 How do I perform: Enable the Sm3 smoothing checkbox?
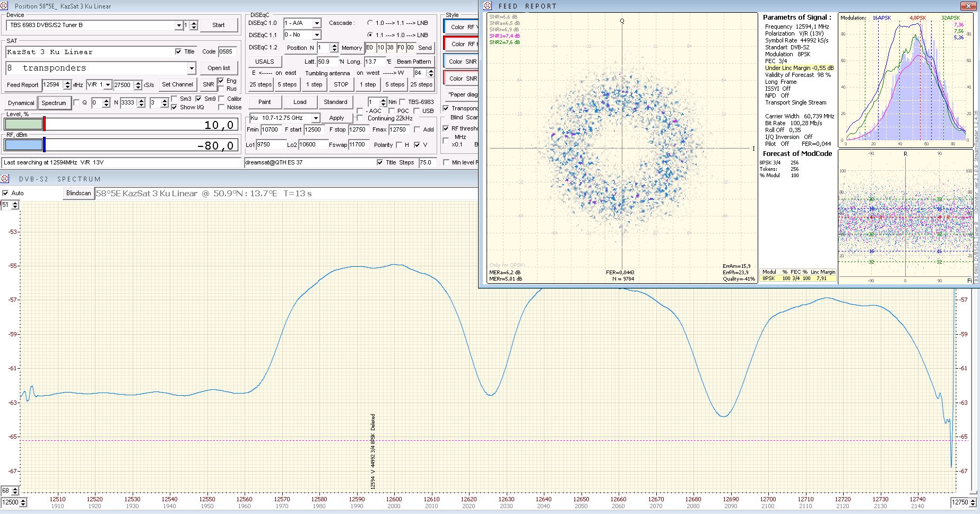pyautogui.click(x=175, y=99)
